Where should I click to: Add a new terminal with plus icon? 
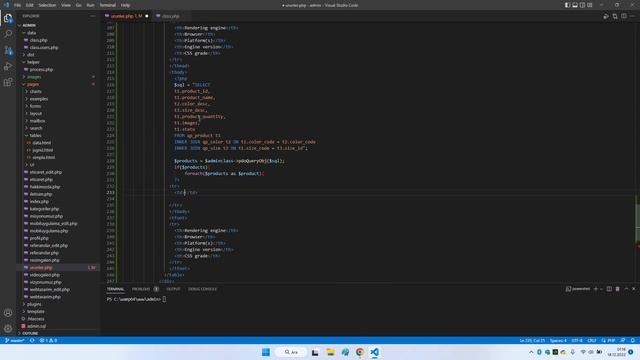(x=596, y=289)
